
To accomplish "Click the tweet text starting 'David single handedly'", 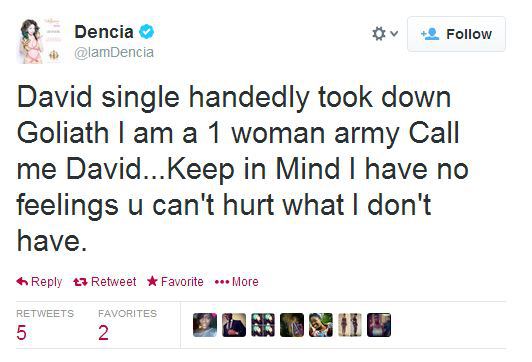I will coord(243,169).
